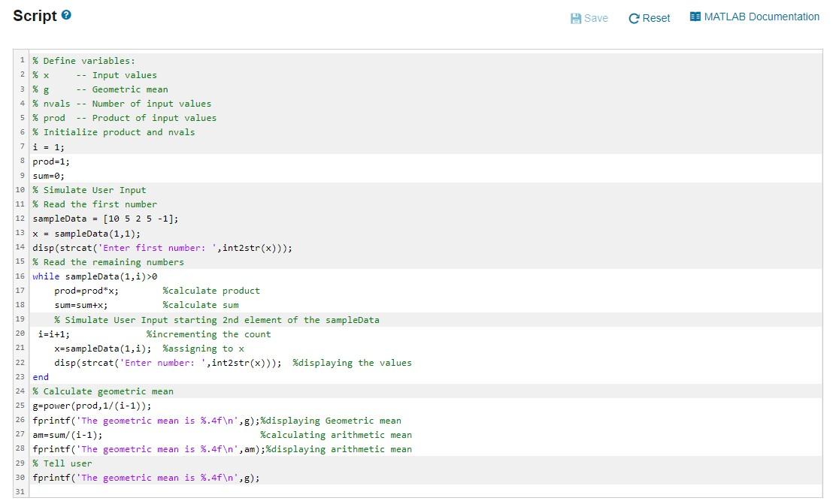
Task: Click the comment '% Calculate geometric mean'
Action: pyautogui.click(x=103, y=391)
